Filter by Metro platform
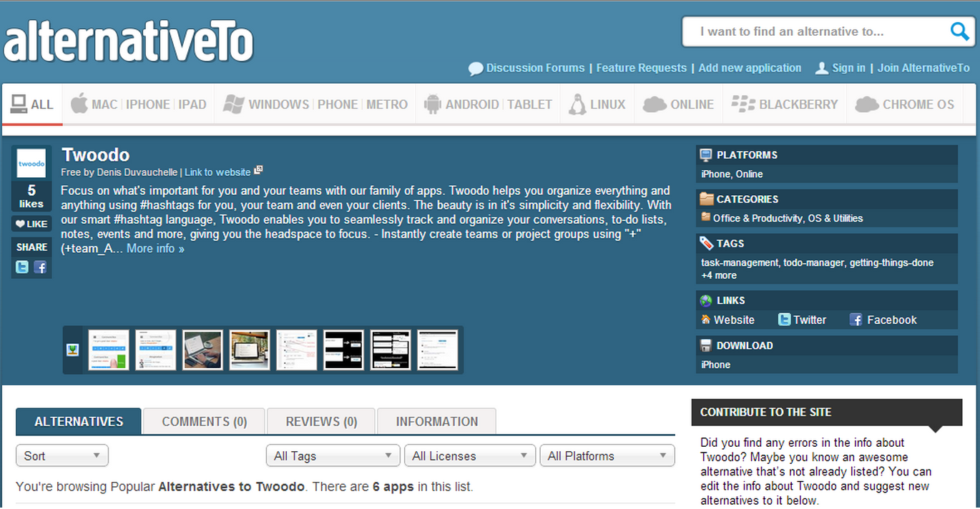This screenshot has height=509, width=980. click(x=387, y=104)
